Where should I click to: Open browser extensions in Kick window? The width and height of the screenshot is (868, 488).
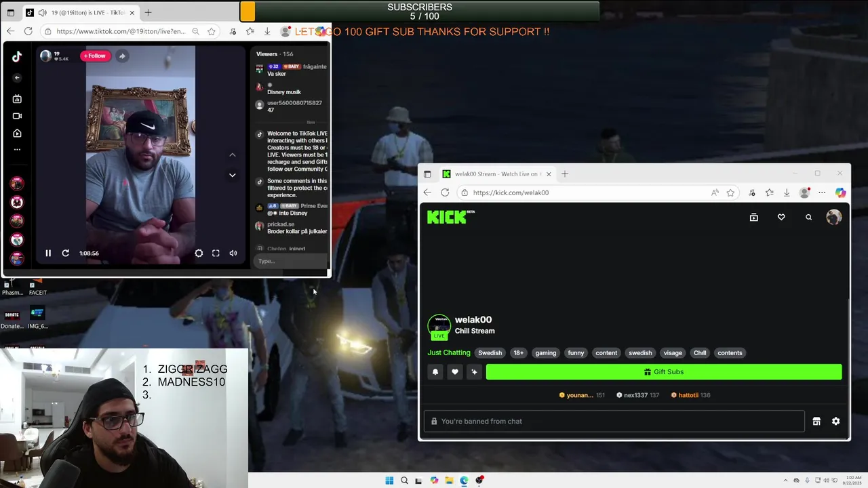[752, 192]
